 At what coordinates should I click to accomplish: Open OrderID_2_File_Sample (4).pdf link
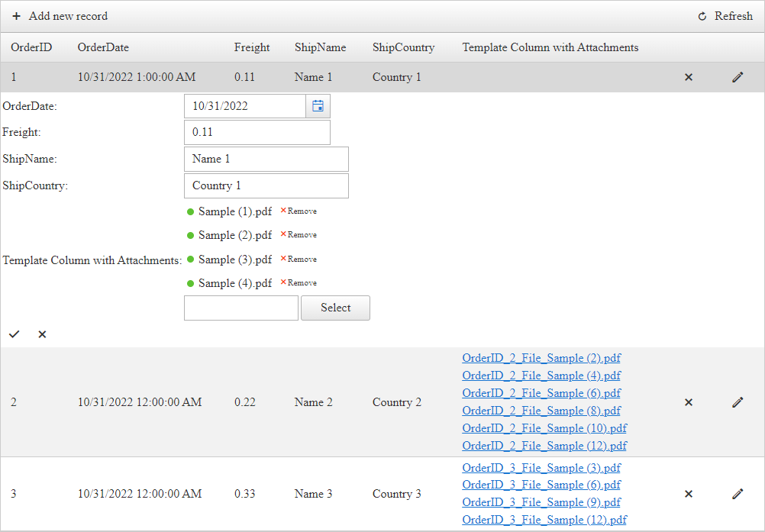pyautogui.click(x=541, y=376)
